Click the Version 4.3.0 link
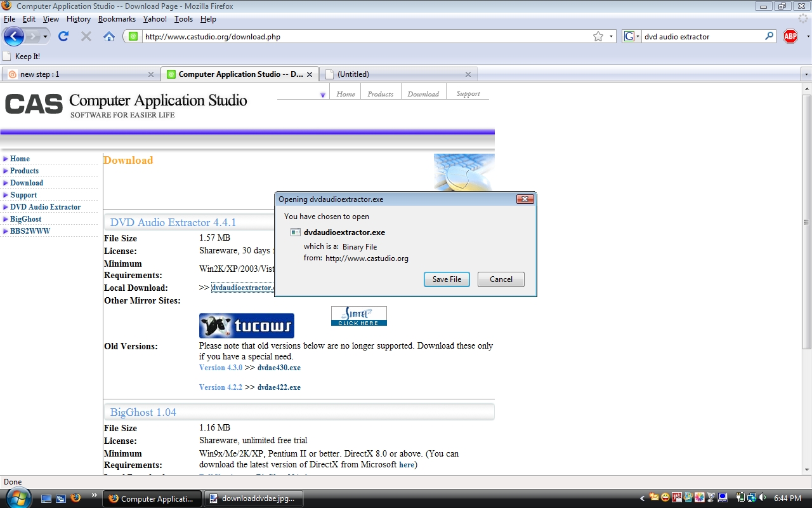Image resolution: width=812 pixels, height=508 pixels. click(221, 368)
